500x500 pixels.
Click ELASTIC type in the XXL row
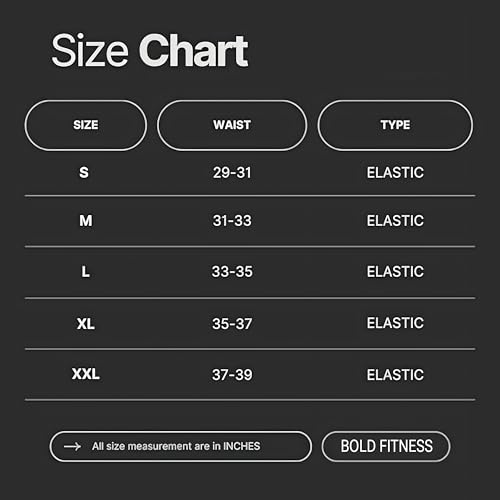395,375
